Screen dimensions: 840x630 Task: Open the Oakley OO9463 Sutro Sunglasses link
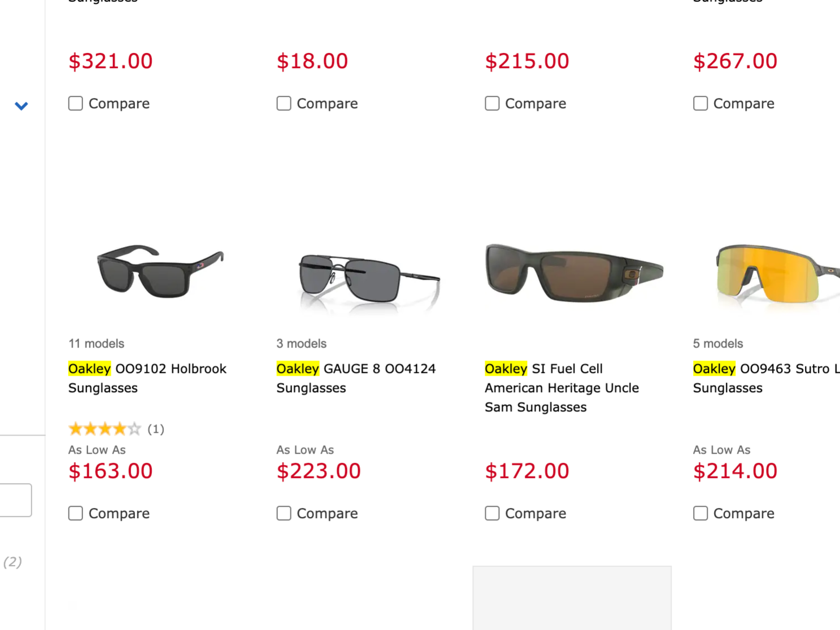tap(767, 378)
